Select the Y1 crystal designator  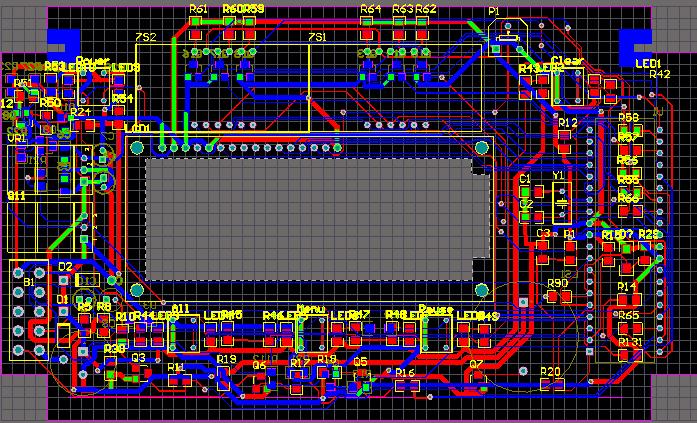[x=558, y=175]
